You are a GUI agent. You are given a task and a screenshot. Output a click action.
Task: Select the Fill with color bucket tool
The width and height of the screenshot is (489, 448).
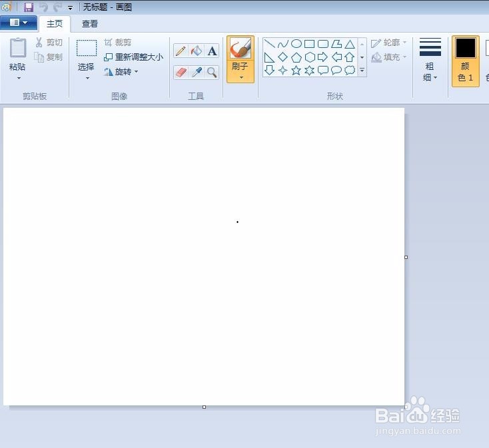click(x=197, y=51)
